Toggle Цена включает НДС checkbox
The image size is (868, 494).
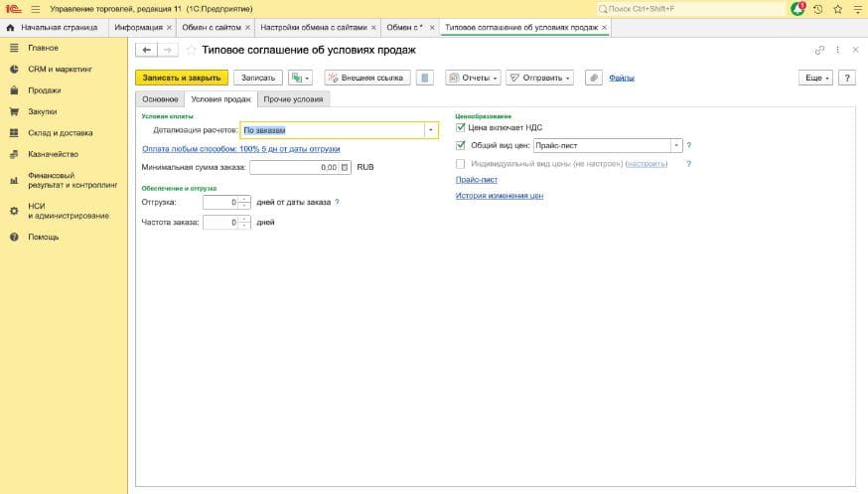click(460, 127)
